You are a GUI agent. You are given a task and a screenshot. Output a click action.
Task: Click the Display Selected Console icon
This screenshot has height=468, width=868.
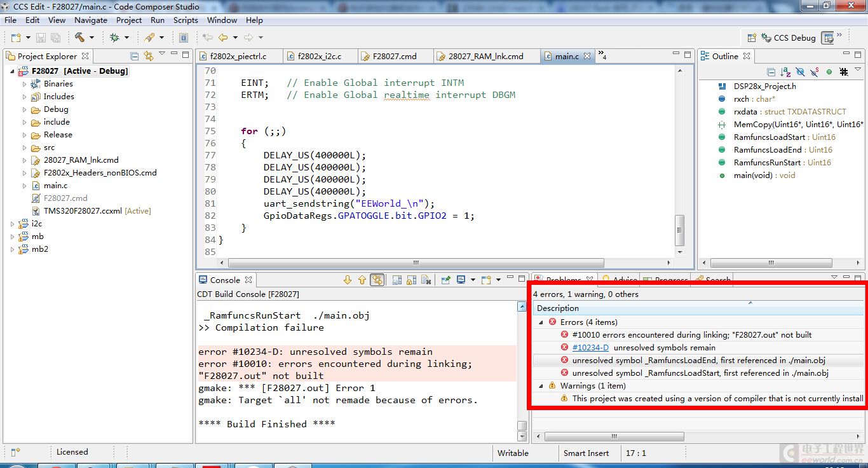pyautogui.click(x=461, y=280)
